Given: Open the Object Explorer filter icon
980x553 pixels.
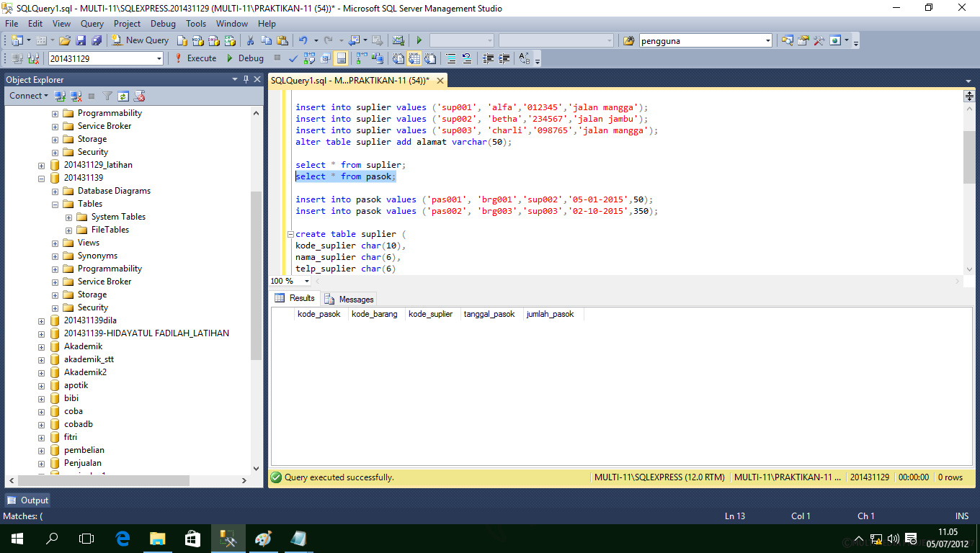Looking at the screenshot, I should [107, 96].
